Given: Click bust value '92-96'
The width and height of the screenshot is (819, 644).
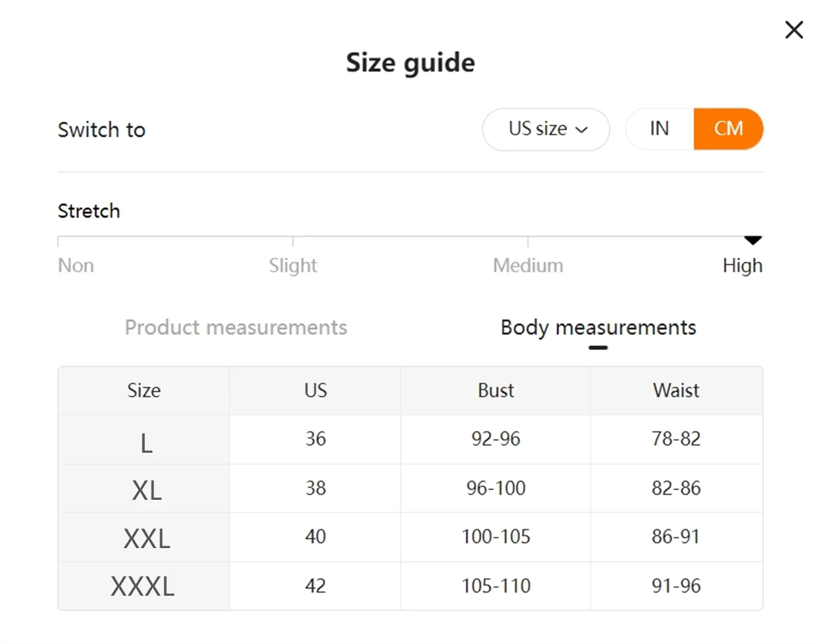Looking at the screenshot, I should click(496, 439).
